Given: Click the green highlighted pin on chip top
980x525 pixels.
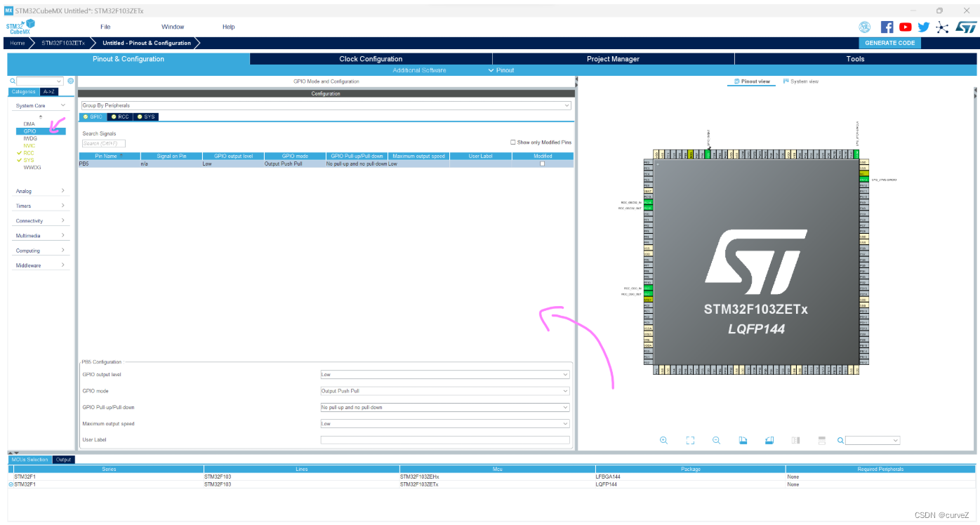Looking at the screenshot, I should [708, 154].
